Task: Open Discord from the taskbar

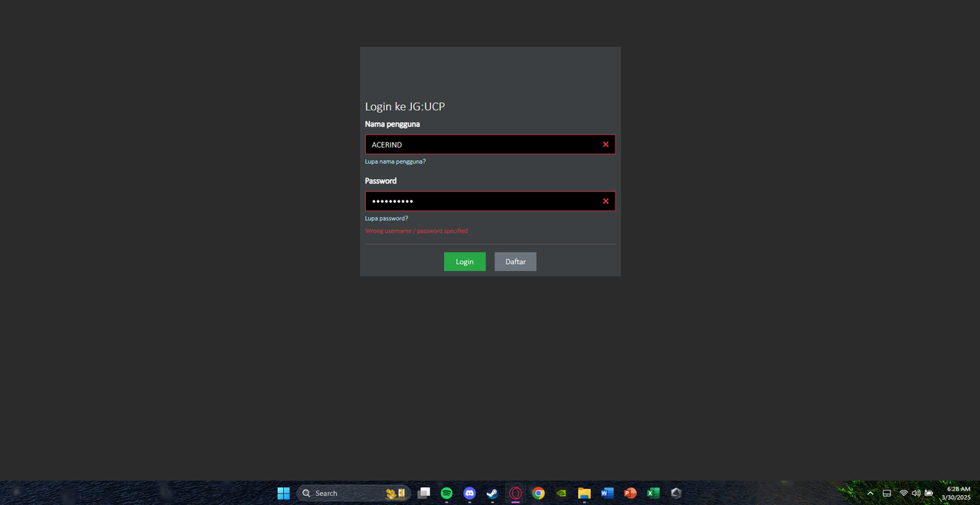Action: pos(469,494)
